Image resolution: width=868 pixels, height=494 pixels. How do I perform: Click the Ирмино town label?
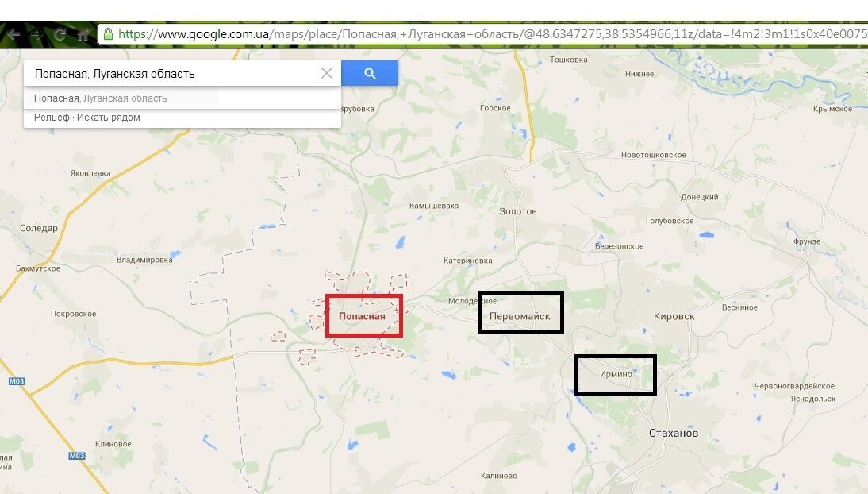(616, 374)
